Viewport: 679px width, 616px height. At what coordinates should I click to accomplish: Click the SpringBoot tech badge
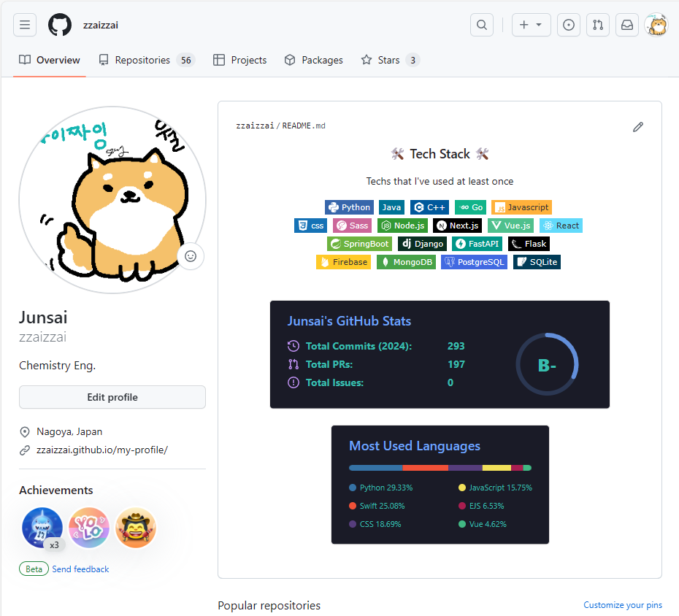pos(359,244)
